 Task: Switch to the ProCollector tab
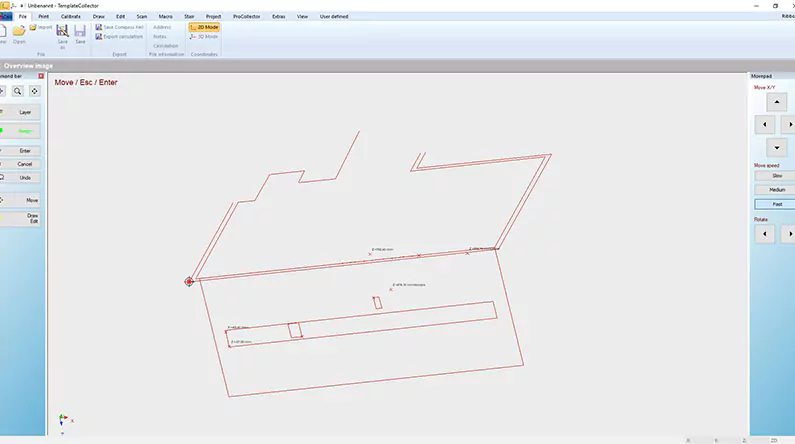pyautogui.click(x=246, y=16)
